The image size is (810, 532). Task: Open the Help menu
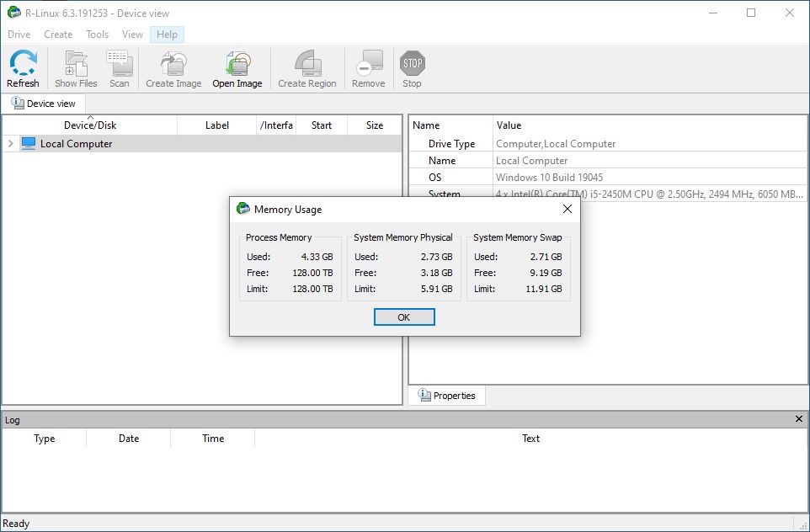pyautogui.click(x=167, y=34)
